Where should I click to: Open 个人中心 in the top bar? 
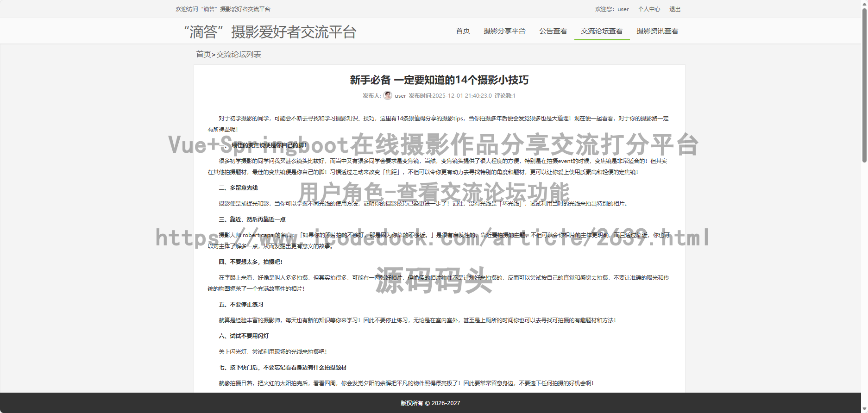point(649,9)
